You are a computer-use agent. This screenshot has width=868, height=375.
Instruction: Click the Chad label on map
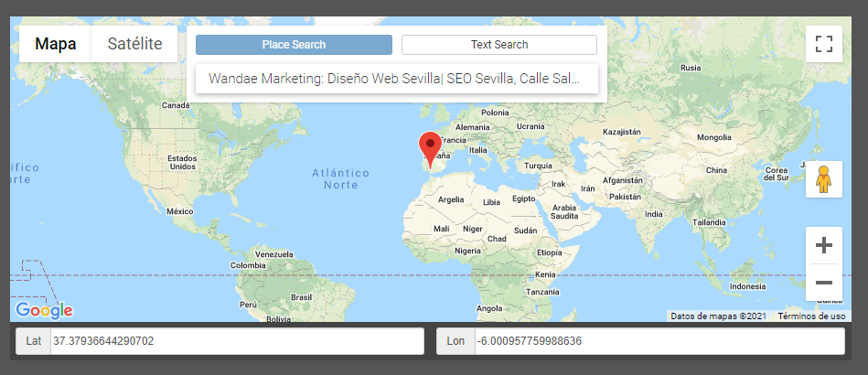click(497, 239)
